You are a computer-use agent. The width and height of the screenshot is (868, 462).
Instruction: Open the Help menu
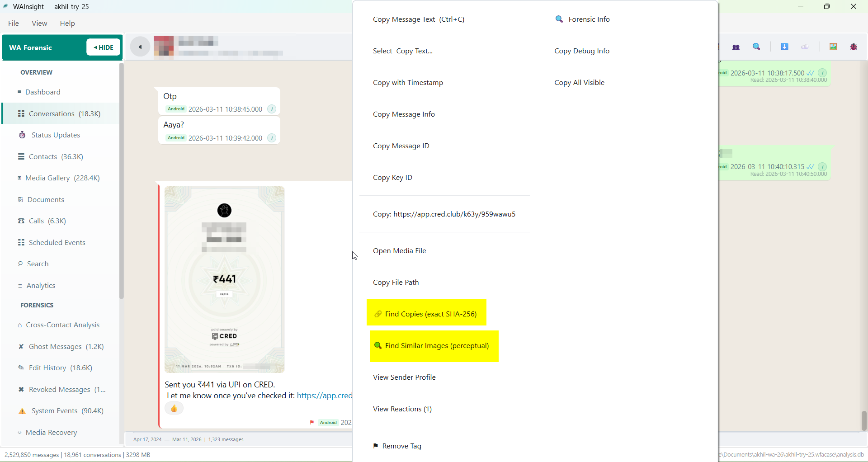click(67, 23)
